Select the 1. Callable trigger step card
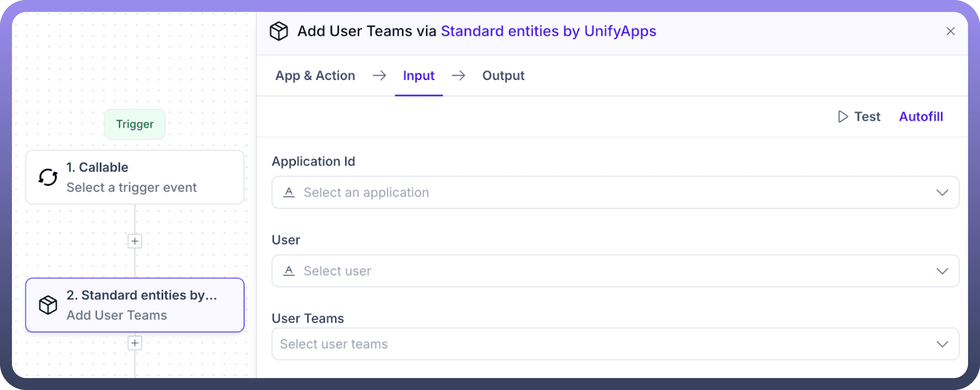The image size is (980, 390). [x=135, y=177]
